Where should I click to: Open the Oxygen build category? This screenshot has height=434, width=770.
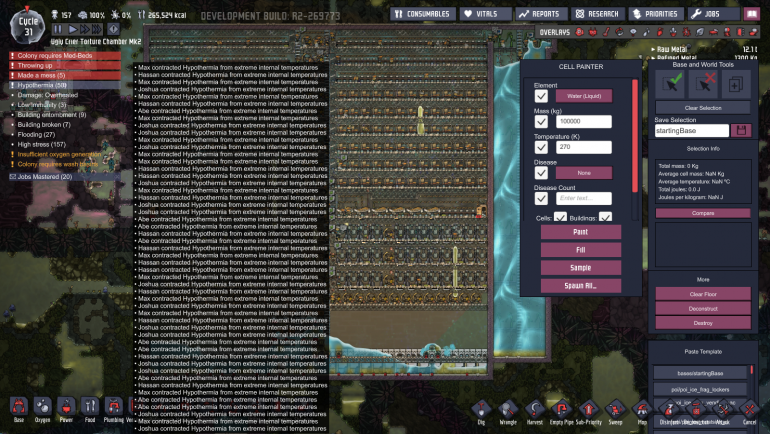tap(42, 410)
